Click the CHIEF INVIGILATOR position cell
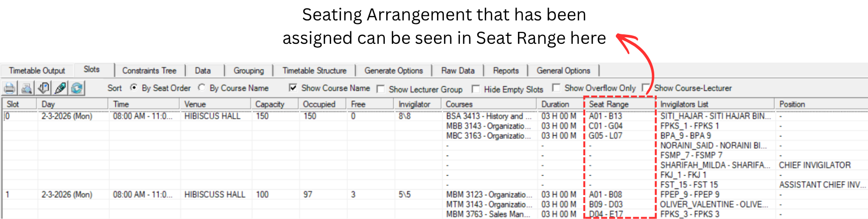Screen dimensions: 868x219 815,165
